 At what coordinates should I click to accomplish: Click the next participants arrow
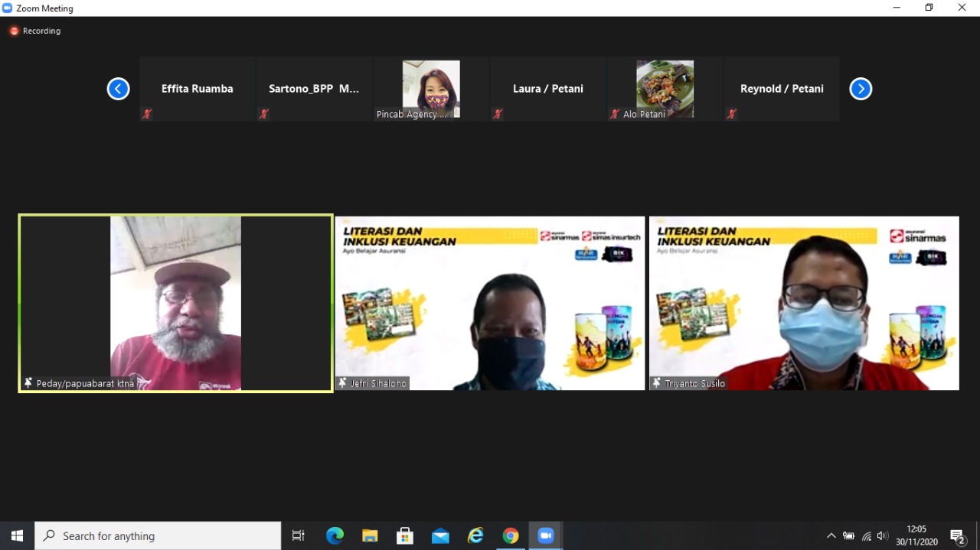pyautogui.click(x=861, y=89)
